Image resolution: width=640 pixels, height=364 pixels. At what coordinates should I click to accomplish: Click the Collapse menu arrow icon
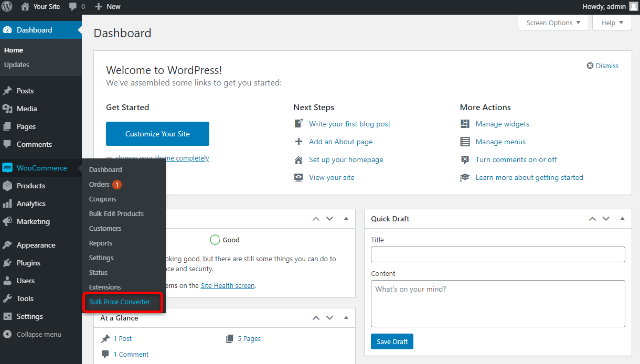[7, 334]
